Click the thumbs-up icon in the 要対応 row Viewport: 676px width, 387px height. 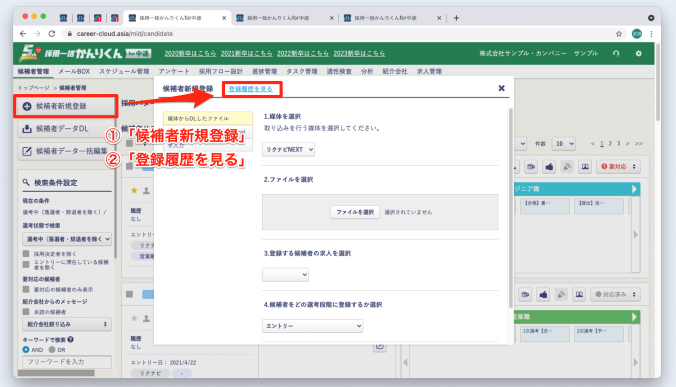coord(549,166)
